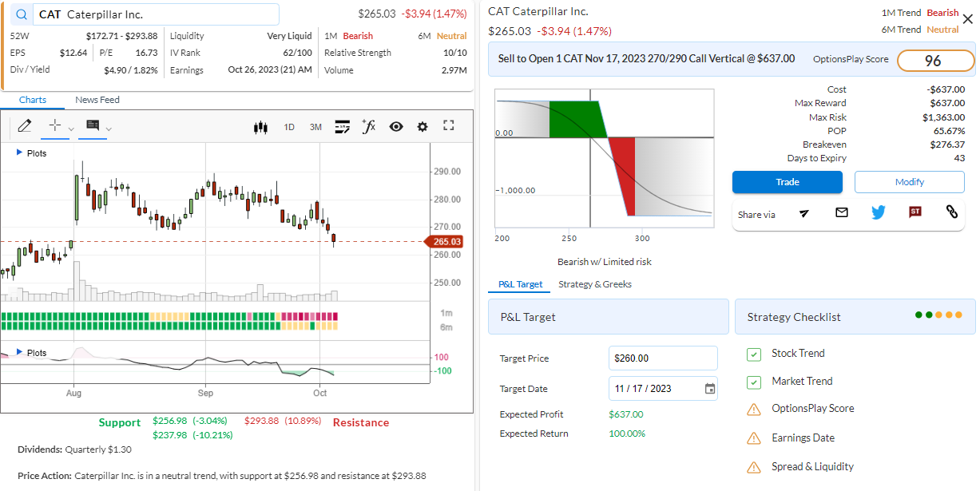Screen dimensions: 980x491
Task: Close the CAT trade panel
Action: pos(968,20)
